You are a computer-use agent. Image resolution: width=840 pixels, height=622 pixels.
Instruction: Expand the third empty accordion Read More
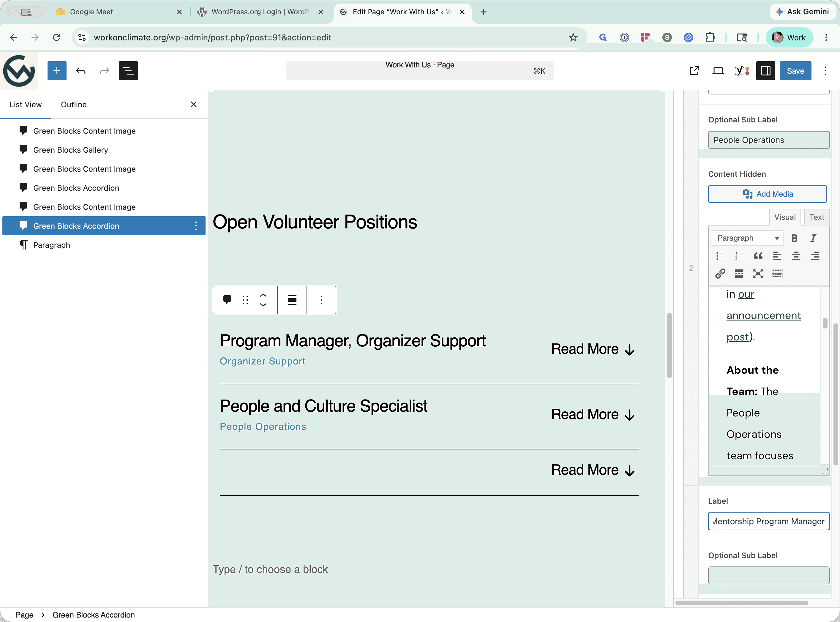[x=593, y=470]
